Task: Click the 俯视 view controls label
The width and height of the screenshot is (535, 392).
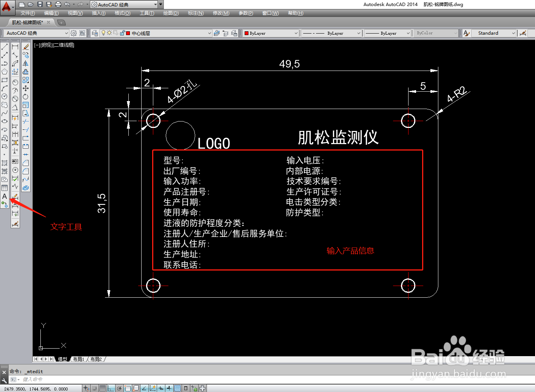Action: 46,45
